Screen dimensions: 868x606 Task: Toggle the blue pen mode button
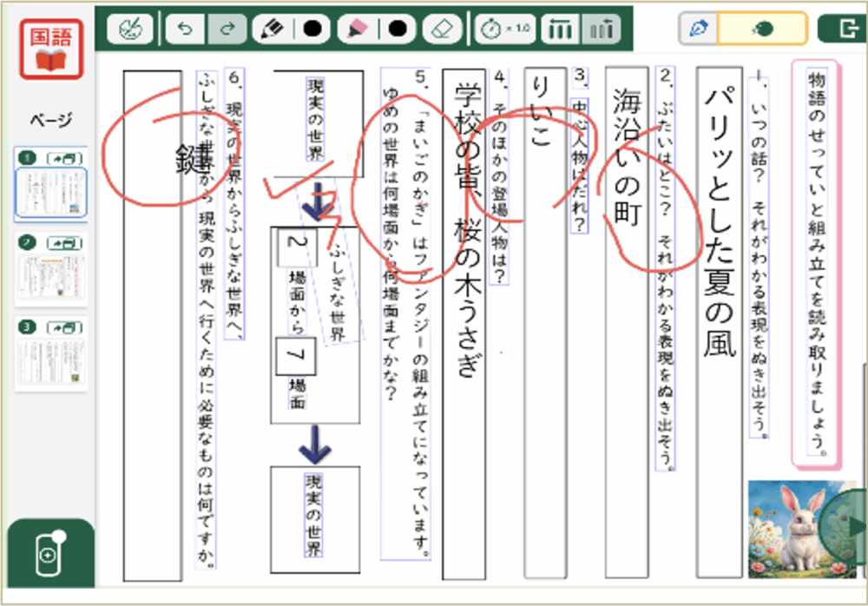pyautogui.click(x=699, y=29)
